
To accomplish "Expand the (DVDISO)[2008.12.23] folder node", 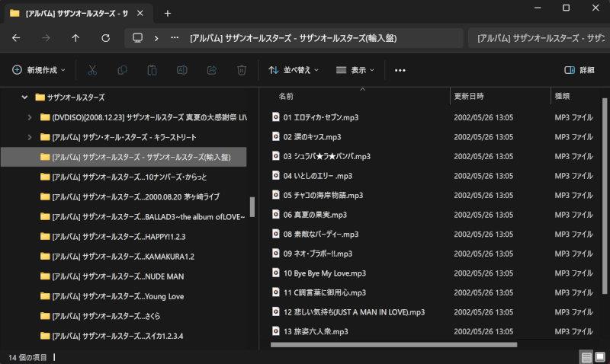I will click(x=30, y=117).
